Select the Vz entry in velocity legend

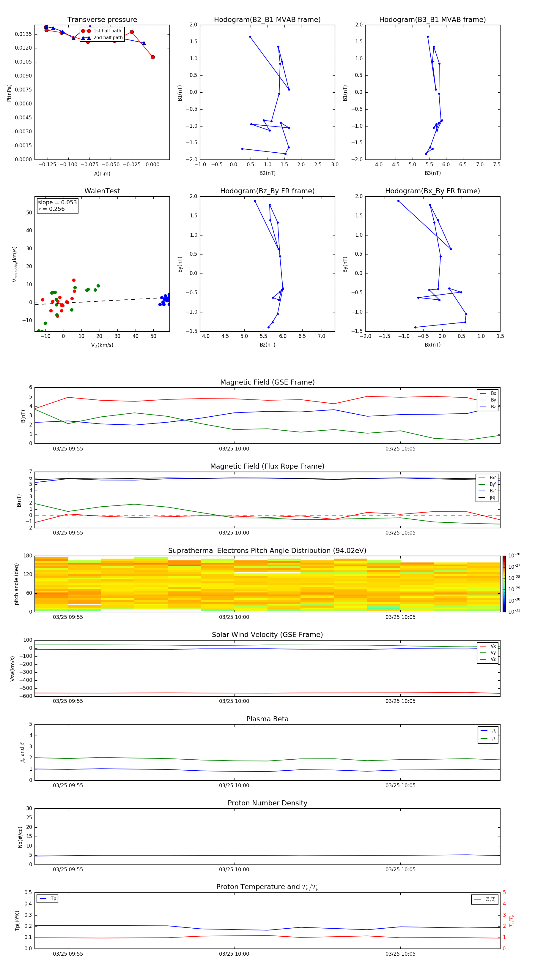pos(488,659)
